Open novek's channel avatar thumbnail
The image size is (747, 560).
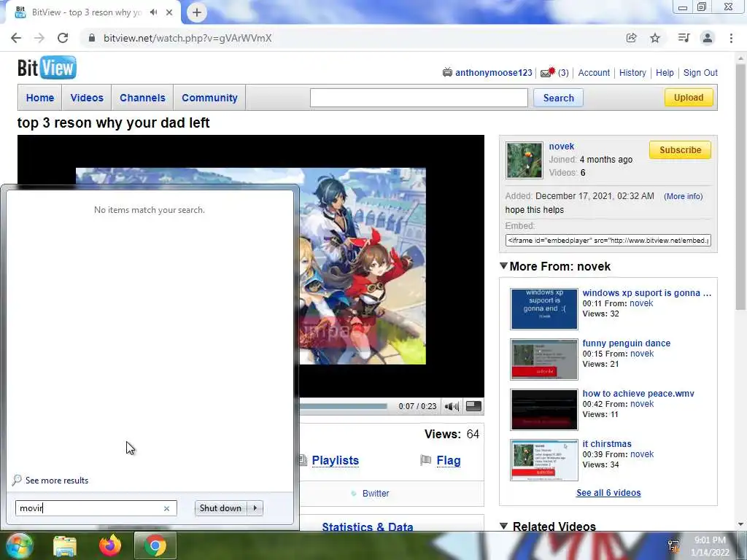pos(524,160)
